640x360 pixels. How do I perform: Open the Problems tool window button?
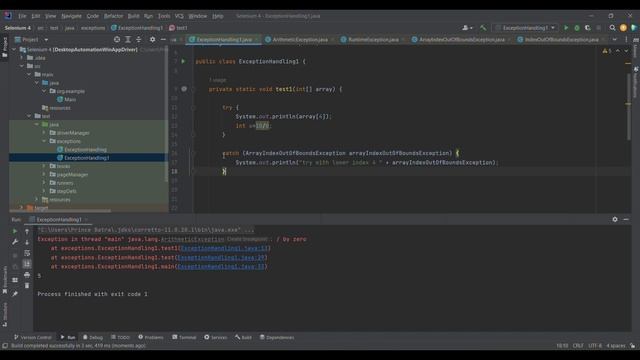[x=151, y=337]
